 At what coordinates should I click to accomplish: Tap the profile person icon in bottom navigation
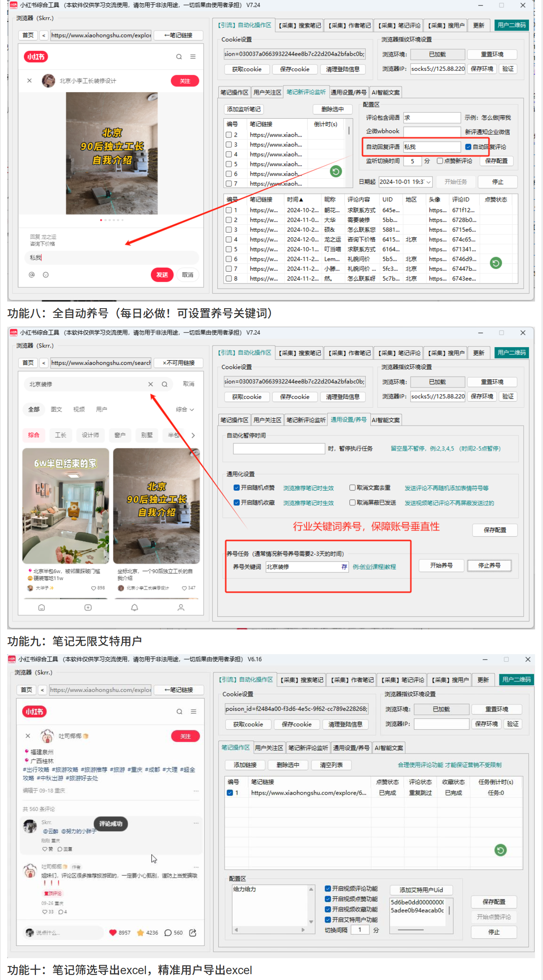pos(181,607)
